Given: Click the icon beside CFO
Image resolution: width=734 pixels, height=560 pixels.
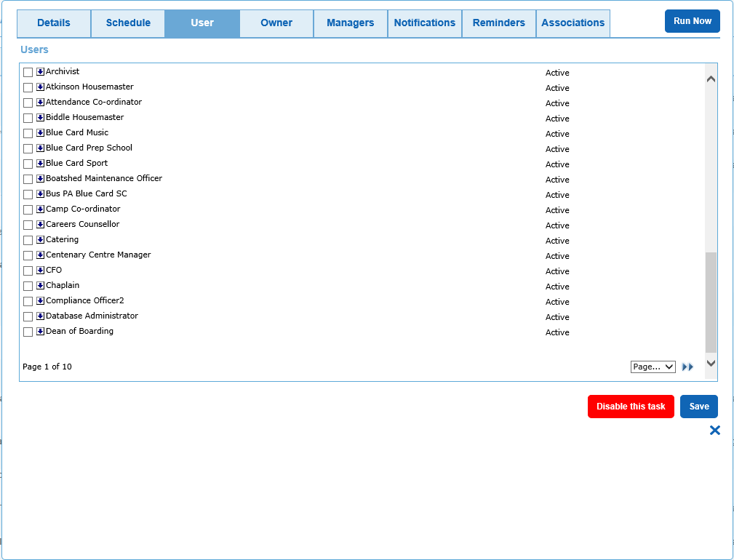Looking at the screenshot, I should (x=39, y=270).
